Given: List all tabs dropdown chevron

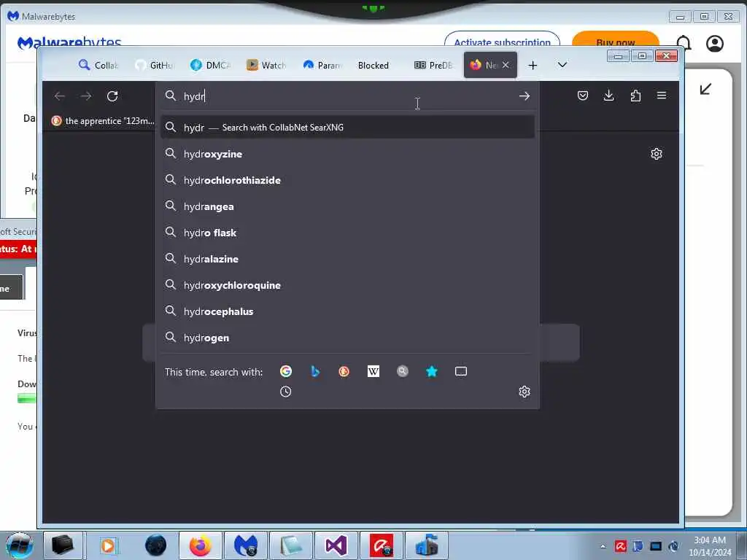Looking at the screenshot, I should pos(562,65).
